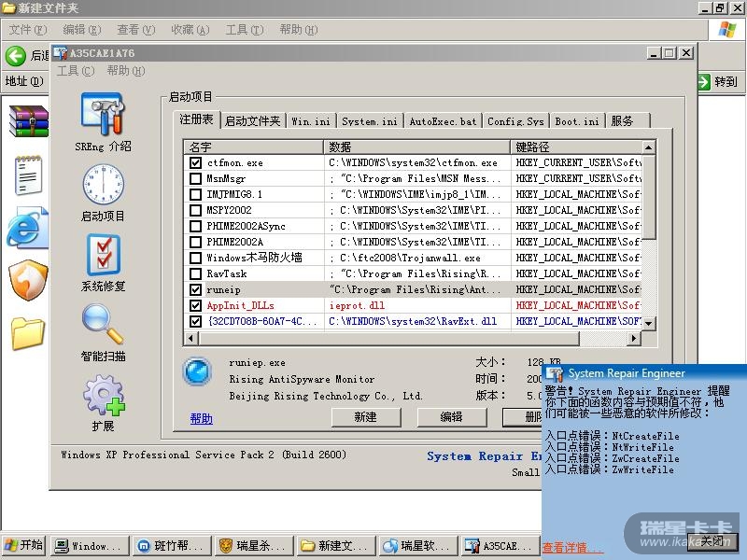Open the 开始 Start button
This screenshot has width=747, height=560.
click(x=24, y=545)
